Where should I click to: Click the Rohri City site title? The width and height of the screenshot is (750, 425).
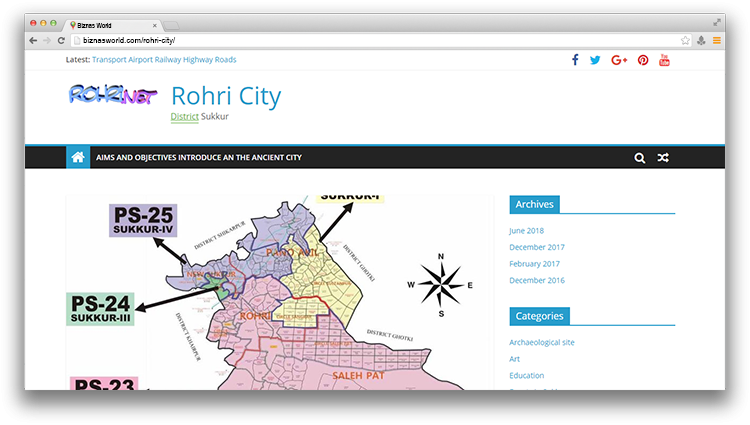(226, 96)
